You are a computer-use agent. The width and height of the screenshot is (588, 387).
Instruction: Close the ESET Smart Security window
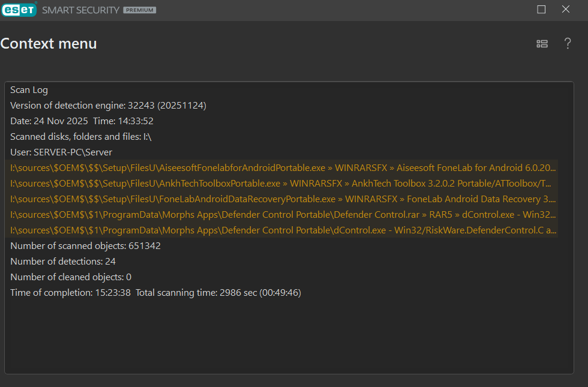coord(566,10)
